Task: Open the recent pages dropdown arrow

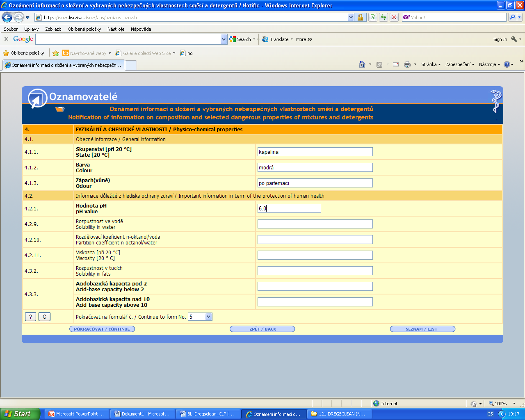Action: (x=28, y=18)
